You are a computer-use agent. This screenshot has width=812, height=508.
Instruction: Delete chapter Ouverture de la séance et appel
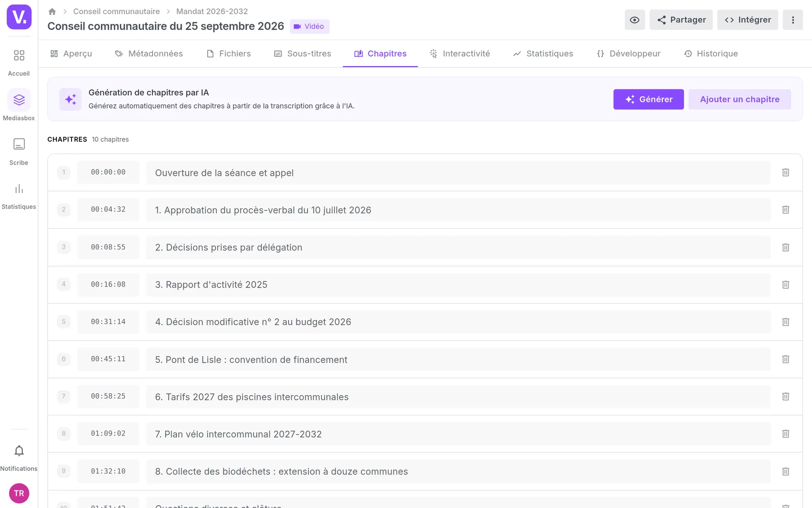786,173
